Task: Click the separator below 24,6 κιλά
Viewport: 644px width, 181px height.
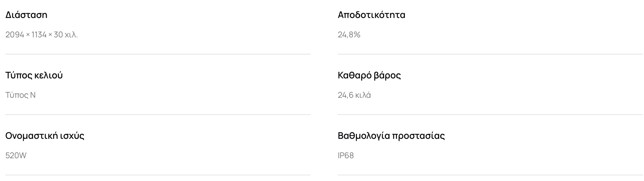Action: [490, 115]
